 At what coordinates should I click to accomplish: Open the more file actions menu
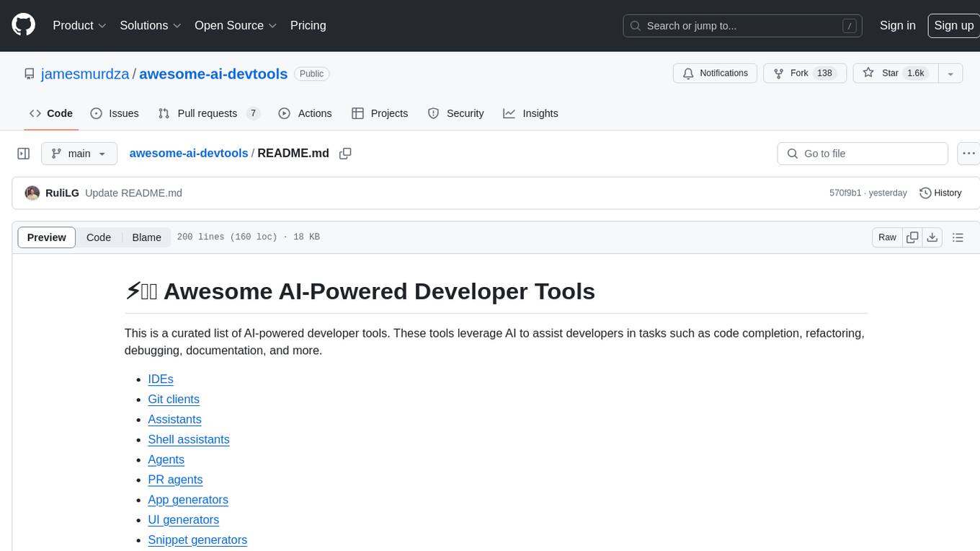[x=968, y=154]
